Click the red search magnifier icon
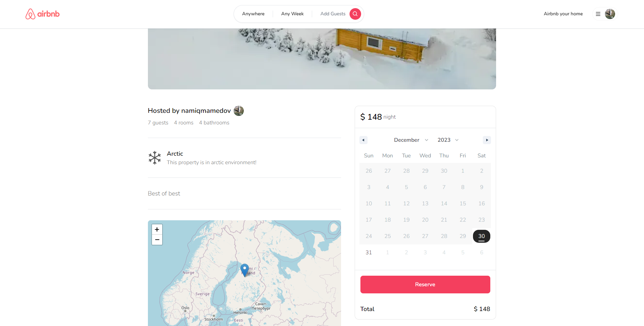The image size is (644, 326). [355, 14]
